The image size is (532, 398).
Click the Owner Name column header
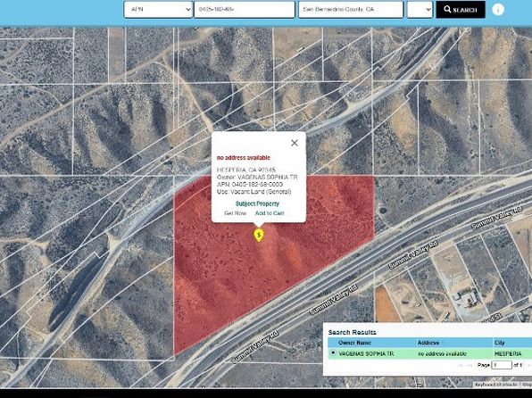(x=354, y=343)
